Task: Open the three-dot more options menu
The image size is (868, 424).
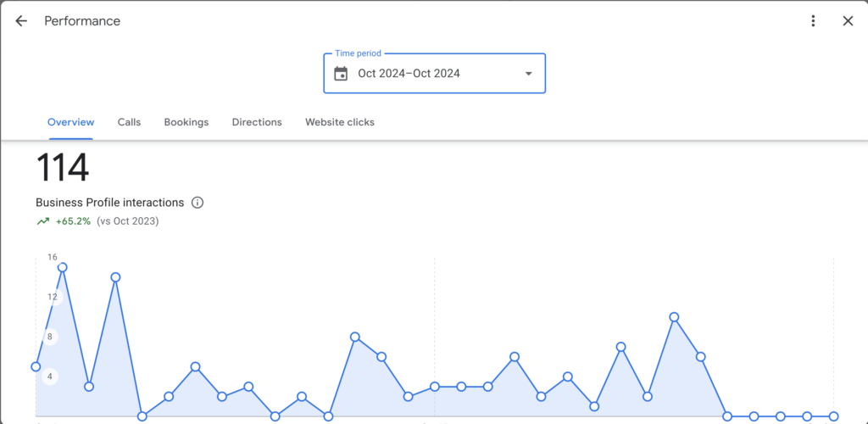Action: click(x=813, y=21)
